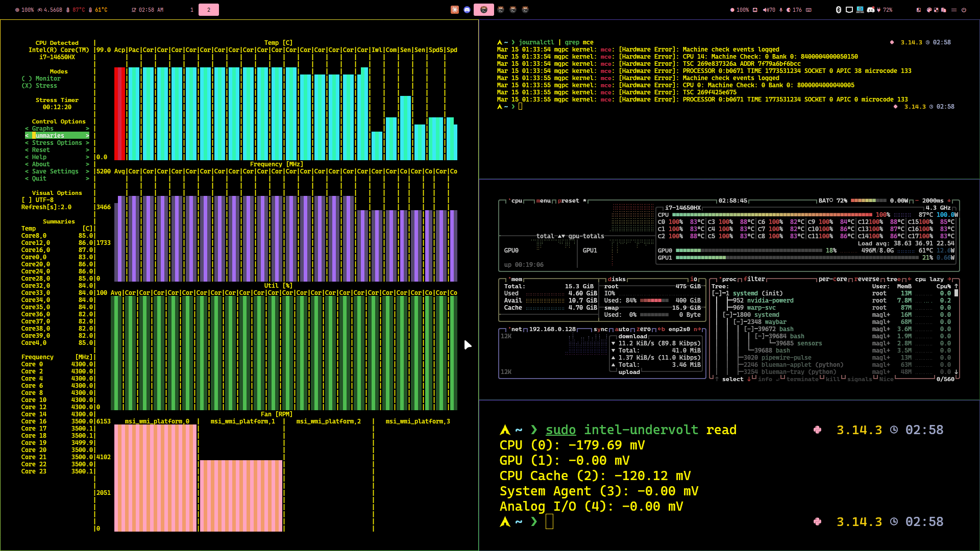Click Quit in the control options
This screenshot has width=980, height=551.
coord(39,179)
